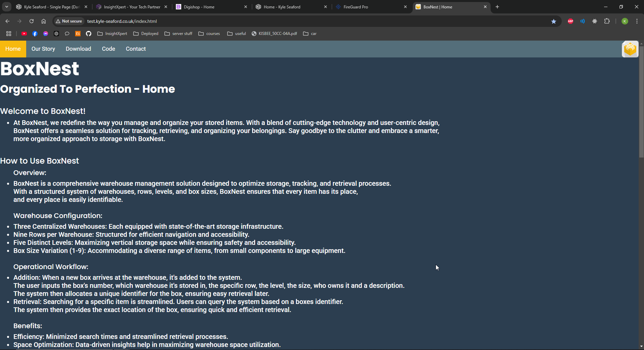Open the Adblock Plus extension
This screenshot has width=644, height=350.
(570, 21)
